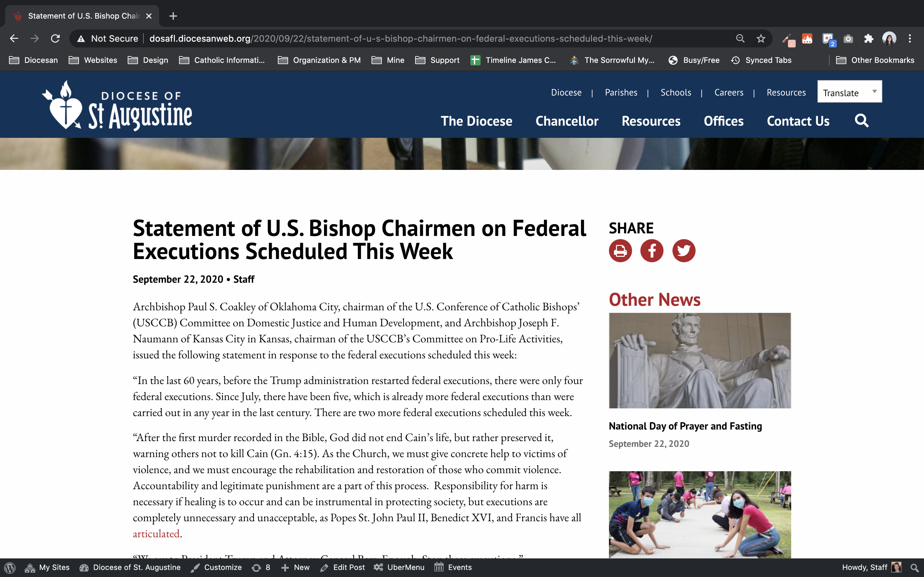Click Edit Post in admin bar

click(343, 567)
